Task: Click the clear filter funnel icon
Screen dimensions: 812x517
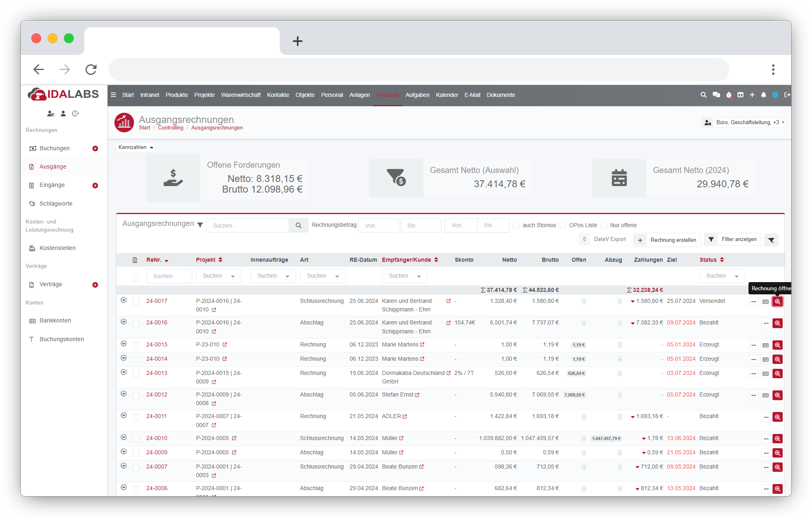Action: point(771,240)
